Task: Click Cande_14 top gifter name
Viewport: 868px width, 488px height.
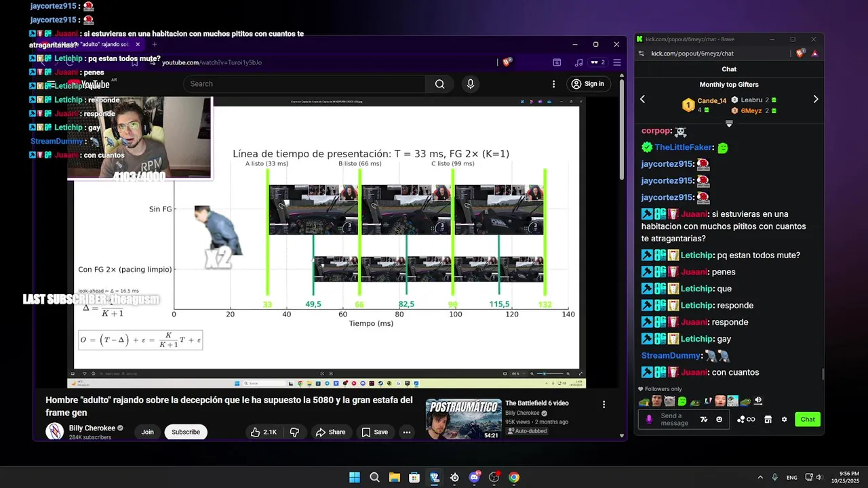Action: (x=711, y=100)
